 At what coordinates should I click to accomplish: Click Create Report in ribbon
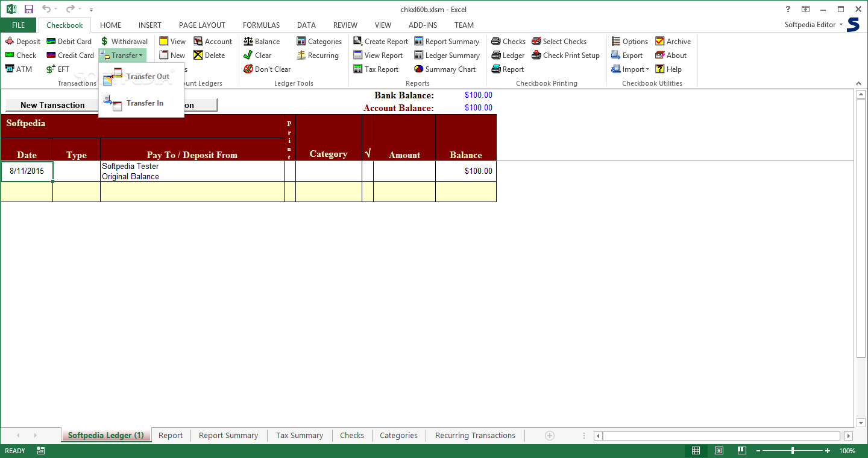(x=380, y=42)
